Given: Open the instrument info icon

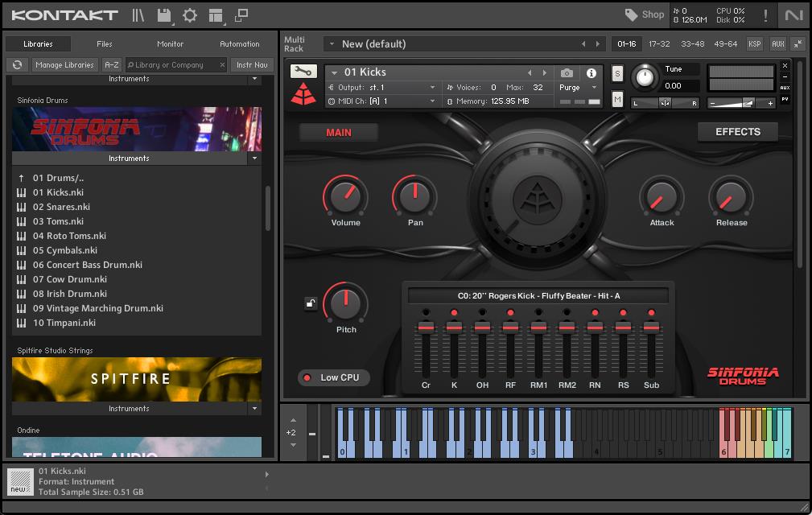Looking at the screenshot, I should point(591,73).
